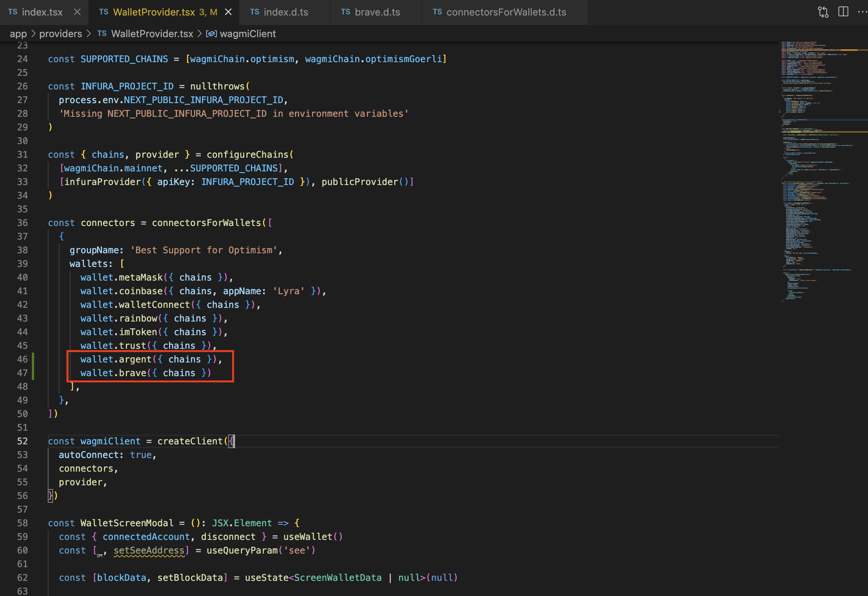The height and width of the screenshot is (596, 868).
Task: Click on configureChains function call
Action: (x=248, y=155)
